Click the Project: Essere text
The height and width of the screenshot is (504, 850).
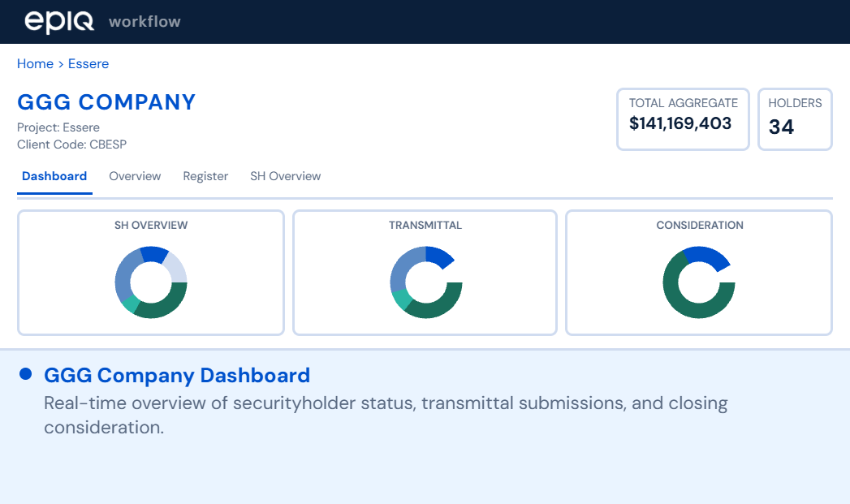tap(58, 127)
